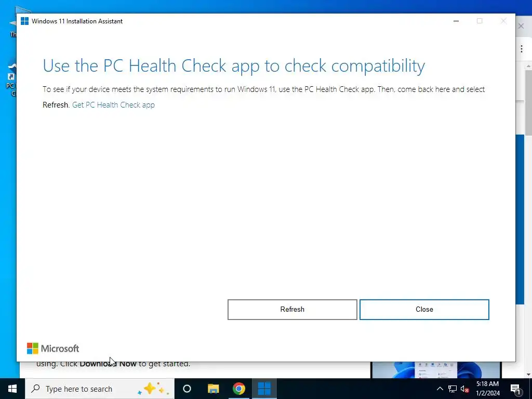The width and height of the screenshot is (532, 399).
Task: Click the Microsoft logo at the bottom
Action: coord(53,349)
